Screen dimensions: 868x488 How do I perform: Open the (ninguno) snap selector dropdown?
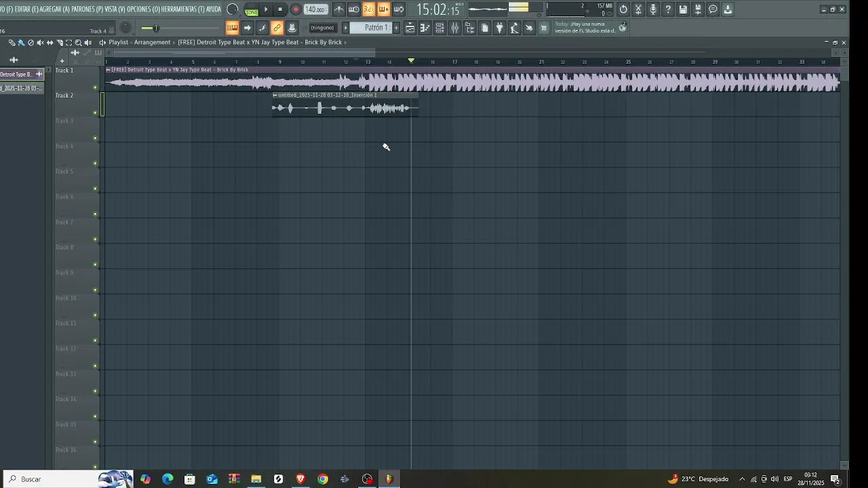[322, 28]
